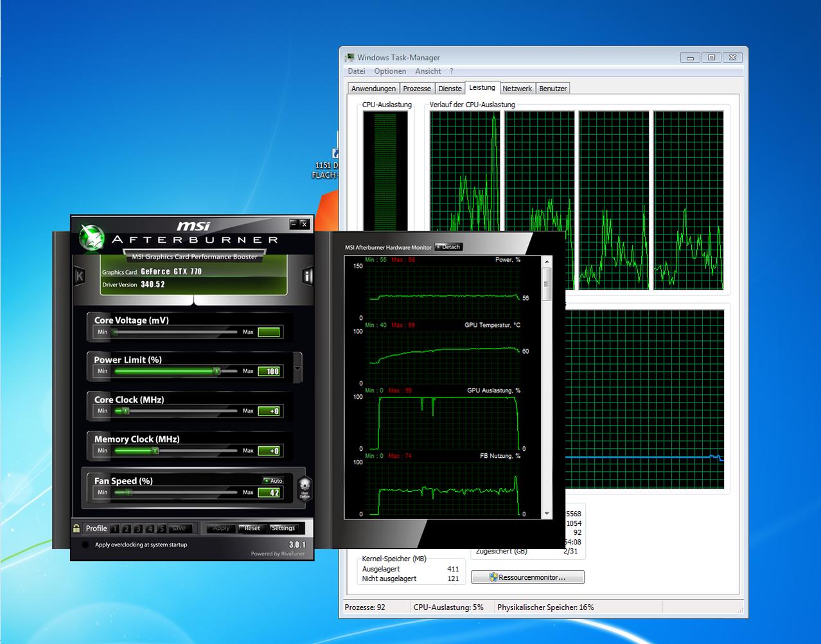Click the Power Limit value field 100
The width and height of the screenshot is (821, 644).
click(x=269, y=371)
